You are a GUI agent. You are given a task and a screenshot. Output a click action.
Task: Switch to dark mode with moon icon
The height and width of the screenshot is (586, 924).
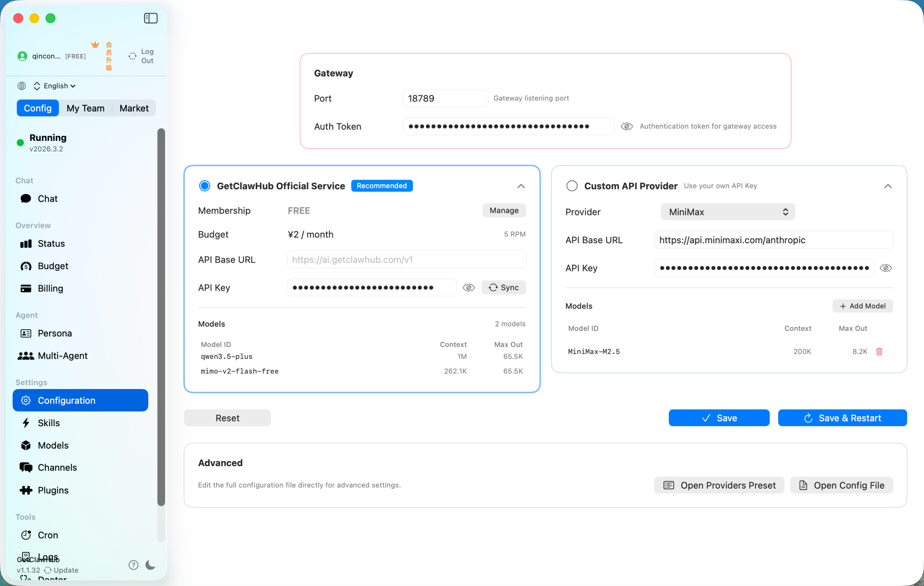click(x=150, y=565)
